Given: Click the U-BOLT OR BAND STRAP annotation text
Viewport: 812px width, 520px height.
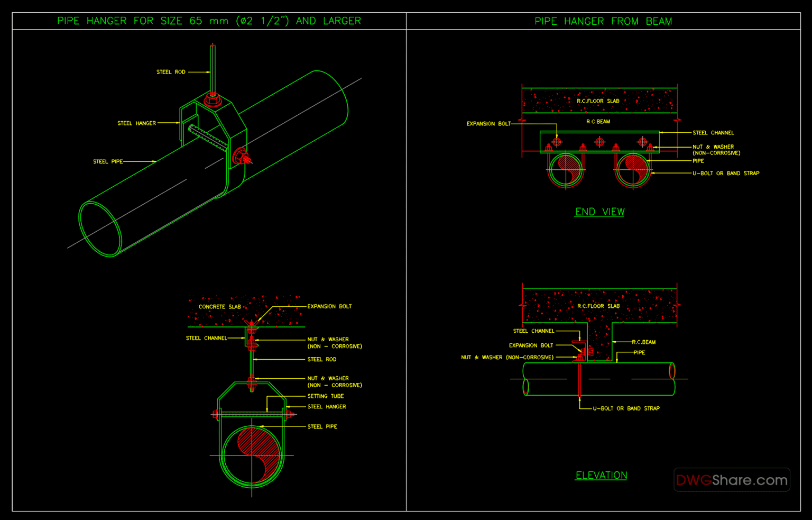Looking at the screenshot, I should coord(725,173).
